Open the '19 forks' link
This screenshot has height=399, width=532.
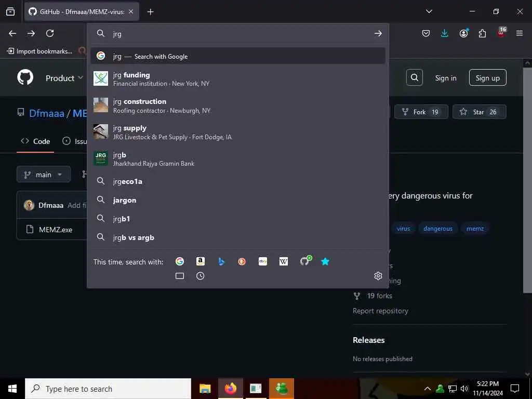pyautogui.click(x=379, y=296)
